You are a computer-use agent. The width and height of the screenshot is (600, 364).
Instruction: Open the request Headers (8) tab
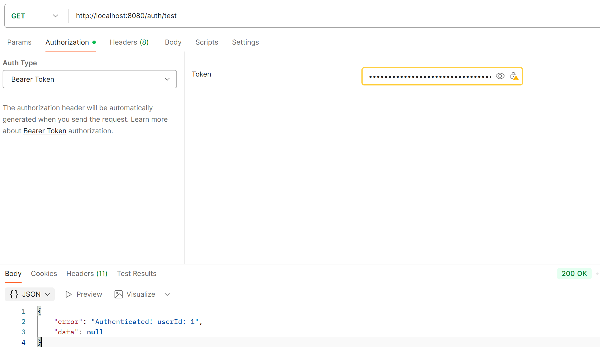point(129,42)
